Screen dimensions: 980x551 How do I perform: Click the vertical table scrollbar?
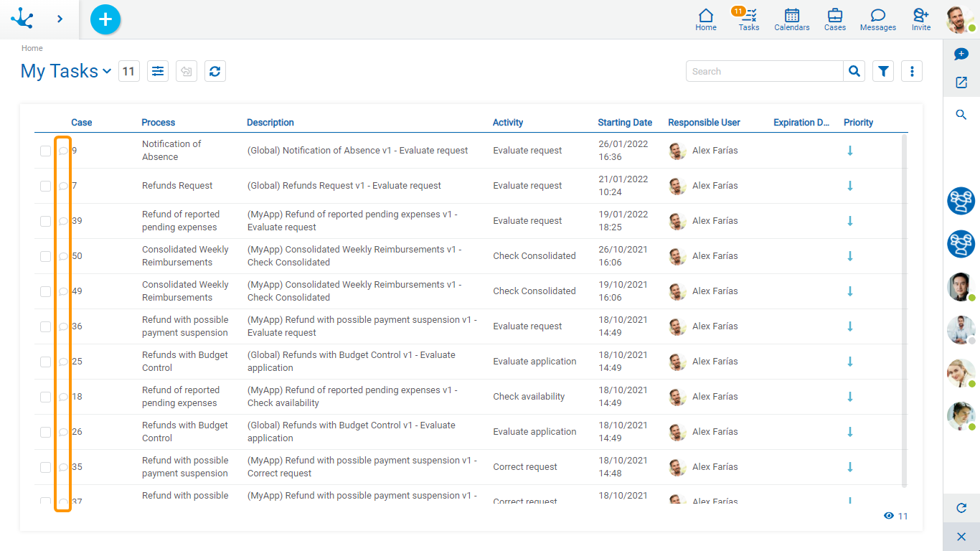click(x=904, y=310)
